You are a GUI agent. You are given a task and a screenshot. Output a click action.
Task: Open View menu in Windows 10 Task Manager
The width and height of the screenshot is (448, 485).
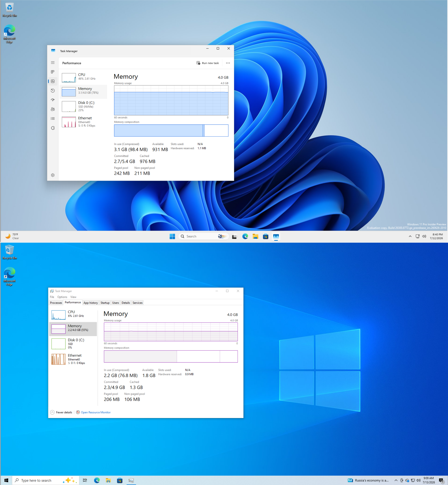(73, 297)
